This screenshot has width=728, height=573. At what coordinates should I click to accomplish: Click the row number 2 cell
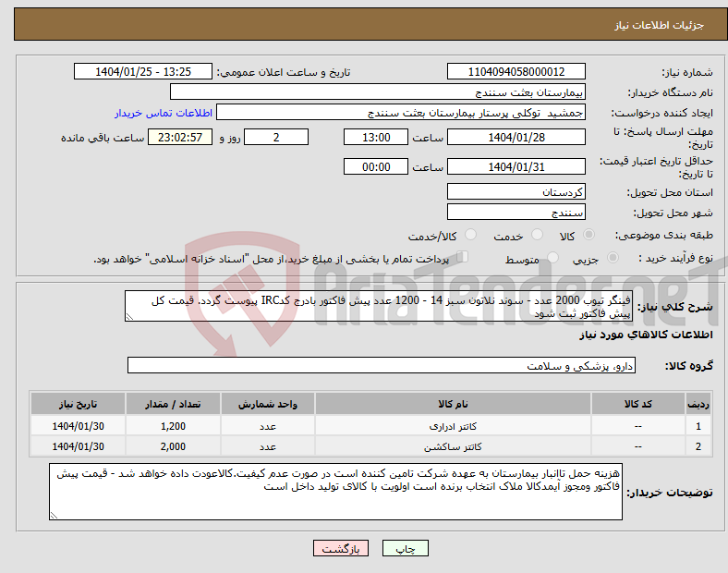pyautogui.click(x=698, y=446)
